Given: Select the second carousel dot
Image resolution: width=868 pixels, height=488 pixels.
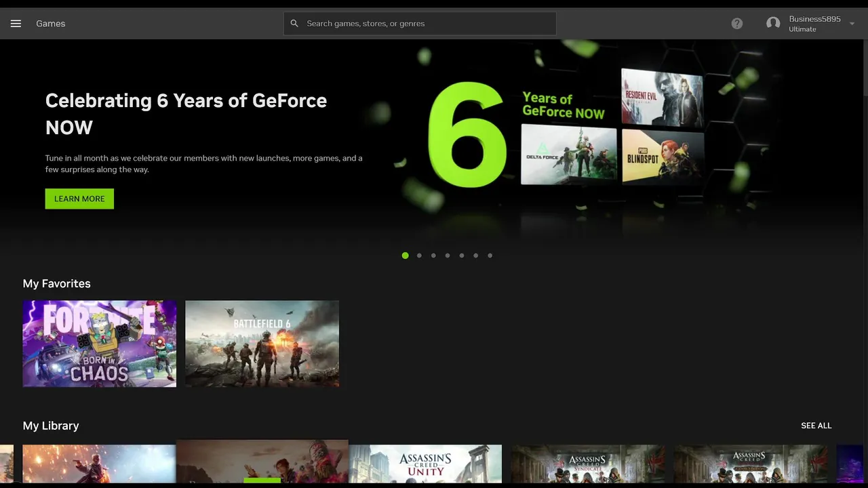Looking at the screenshot, I should pyautogui.click(x=419, y=256).
